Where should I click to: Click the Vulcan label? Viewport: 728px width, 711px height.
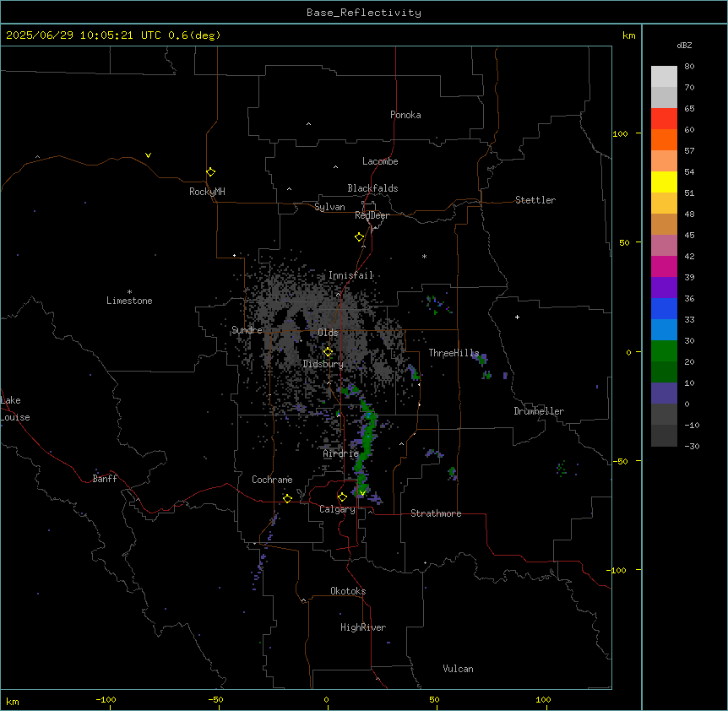(459, 669)
